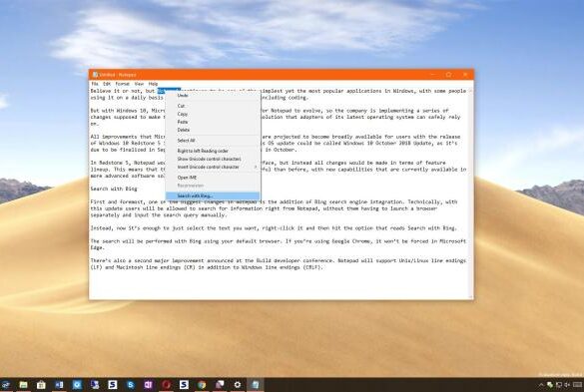Click the Notepad vertical scrollbar
Viewport: 584px width, 392px height.
coord(471,193)
